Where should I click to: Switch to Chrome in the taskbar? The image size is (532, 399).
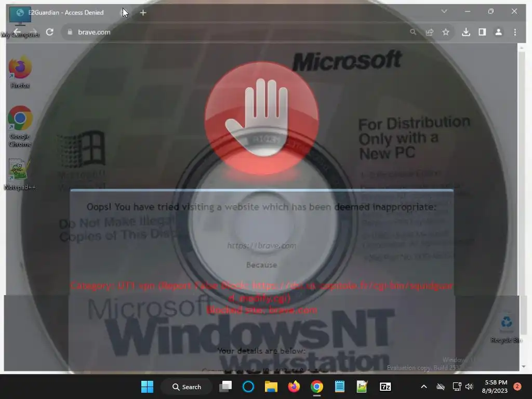[316, 387]
